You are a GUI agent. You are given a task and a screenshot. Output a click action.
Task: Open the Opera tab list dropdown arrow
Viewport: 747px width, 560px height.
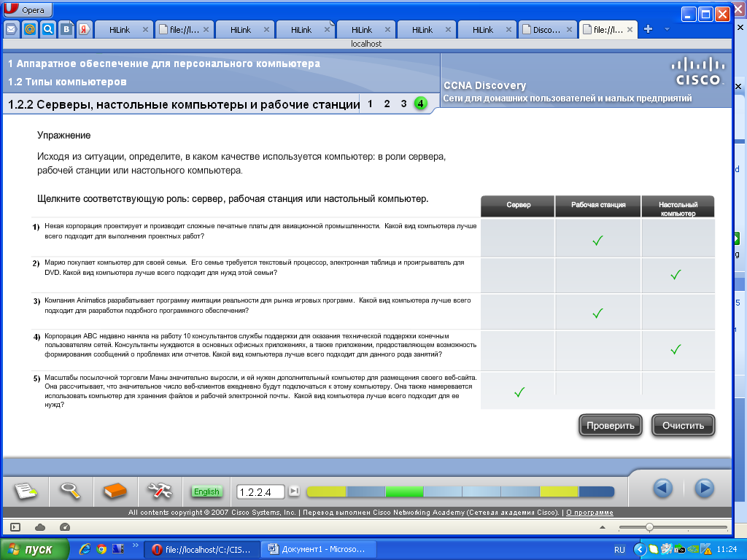point(667,29)
